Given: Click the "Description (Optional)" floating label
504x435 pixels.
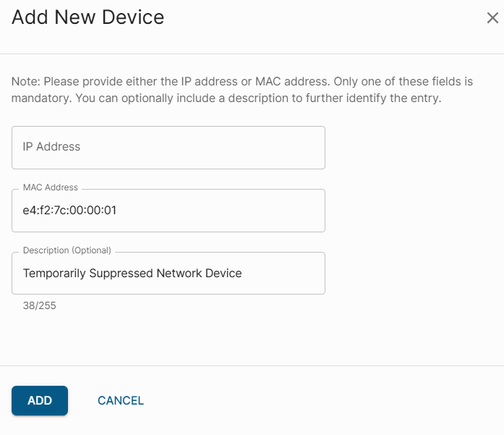Looking at the screenshot, I should 67,250.
